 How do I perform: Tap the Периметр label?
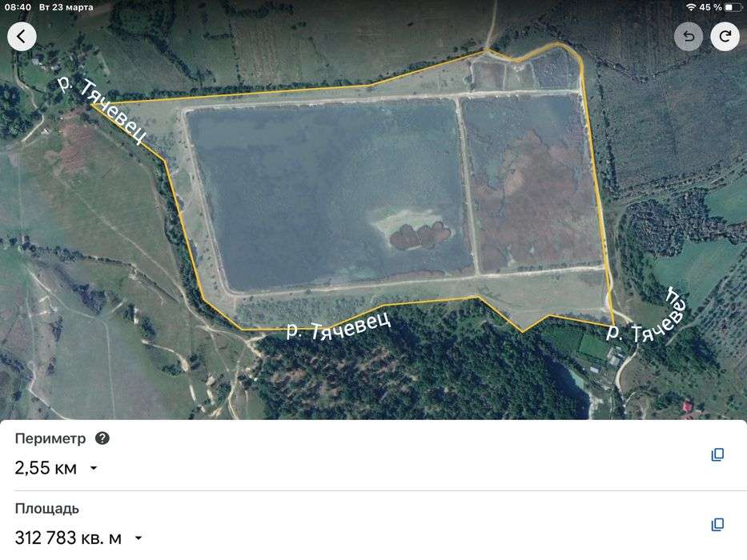50,438
